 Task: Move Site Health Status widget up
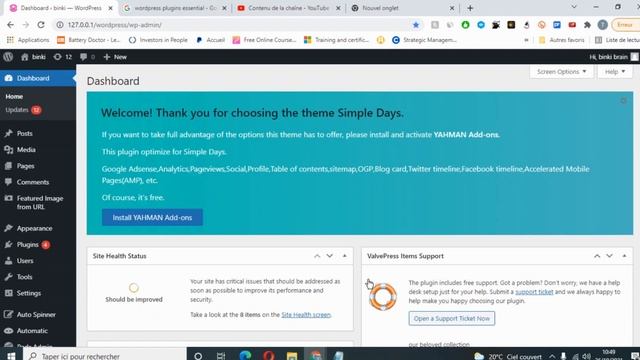click(317, 256)
